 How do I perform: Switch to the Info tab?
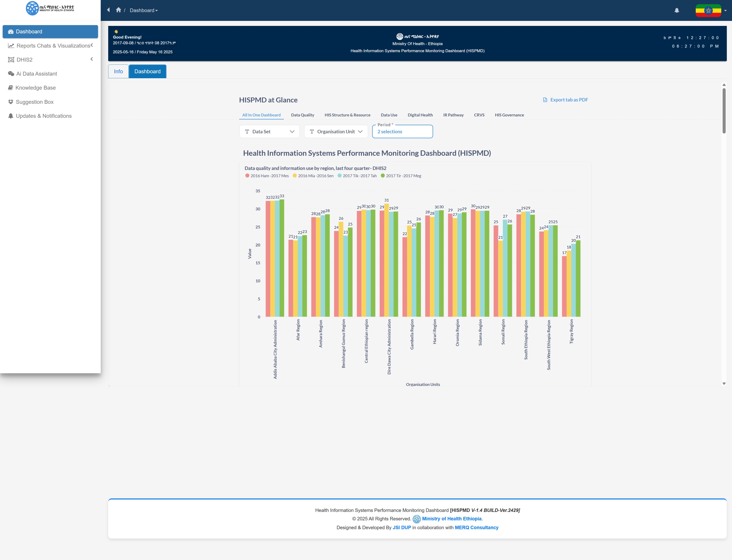coord(118,71)
